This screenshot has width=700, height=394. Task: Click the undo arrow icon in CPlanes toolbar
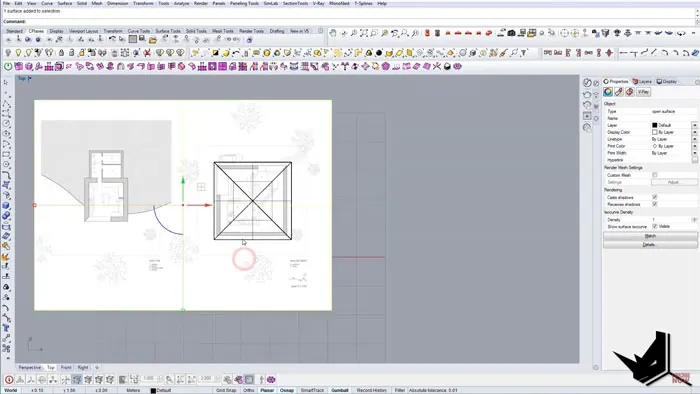pyautogui.click(x=112, y=40)
